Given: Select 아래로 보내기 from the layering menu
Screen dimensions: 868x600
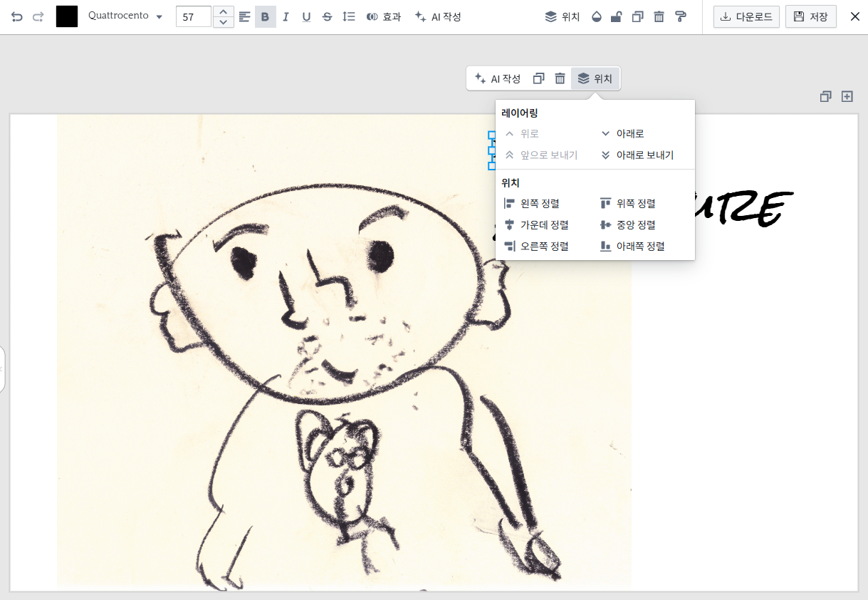Looking at the screenshot, I should pos(637,155).
